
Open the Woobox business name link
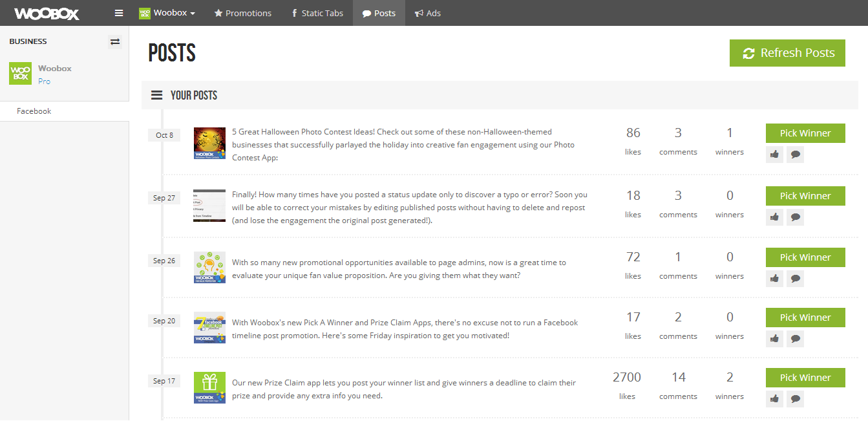tap(55, 68)
